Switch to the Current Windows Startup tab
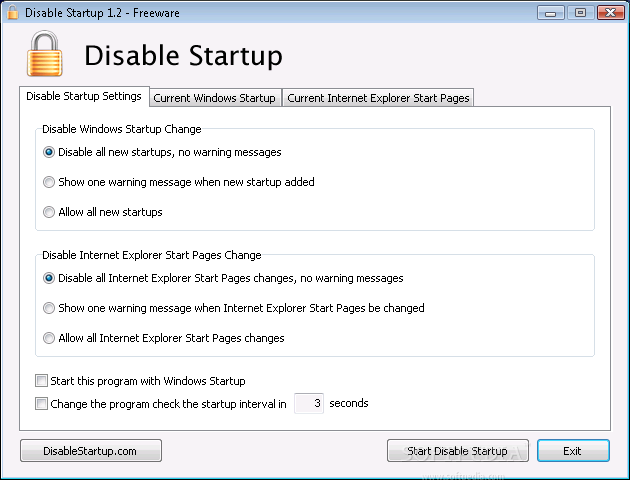Image resolution: width=630 pixels, height=480 pixels. [215, 98]
